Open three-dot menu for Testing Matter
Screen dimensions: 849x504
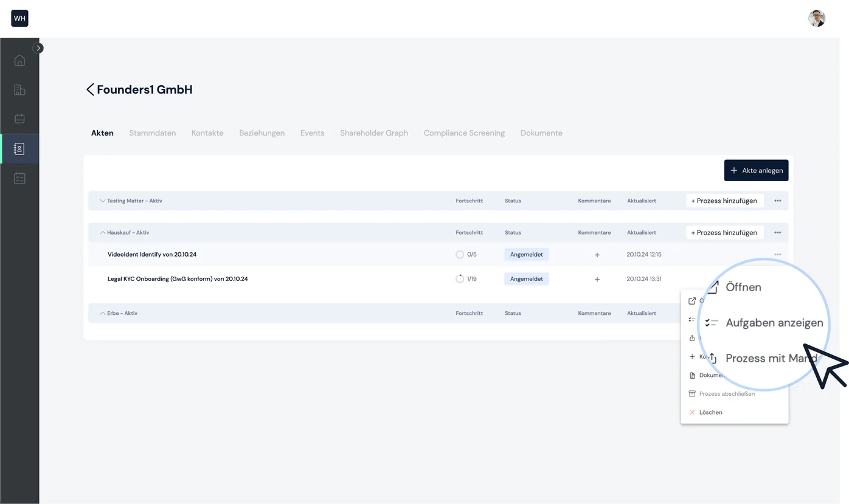(x=777, y=201)
